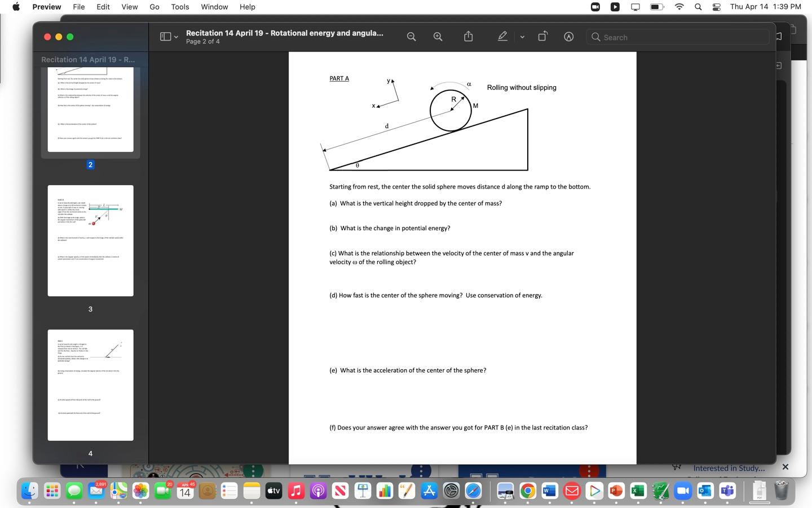Viewport: 812px width, 508px height.
Task: Open the Tools menu
Action: pos(179,7)
